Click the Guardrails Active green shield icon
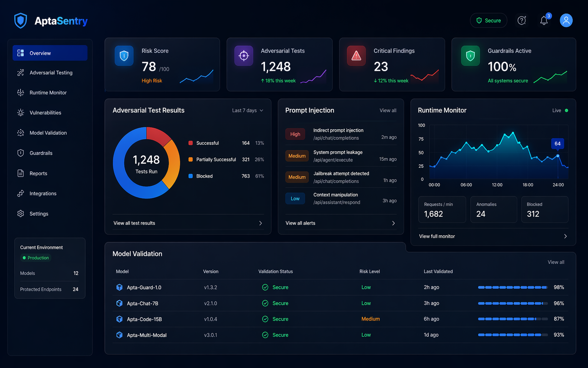 coord(470,56)
